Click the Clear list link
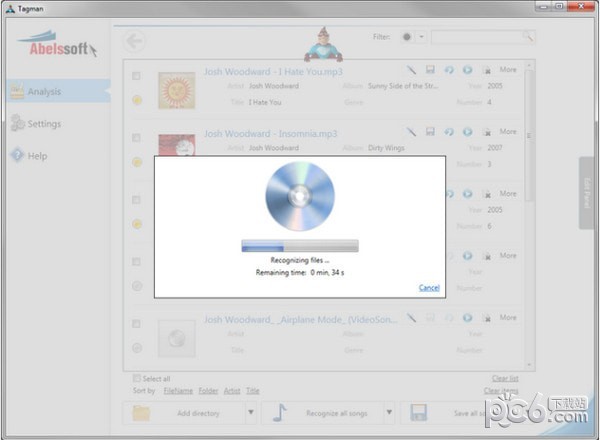 [x=504, y=378]
